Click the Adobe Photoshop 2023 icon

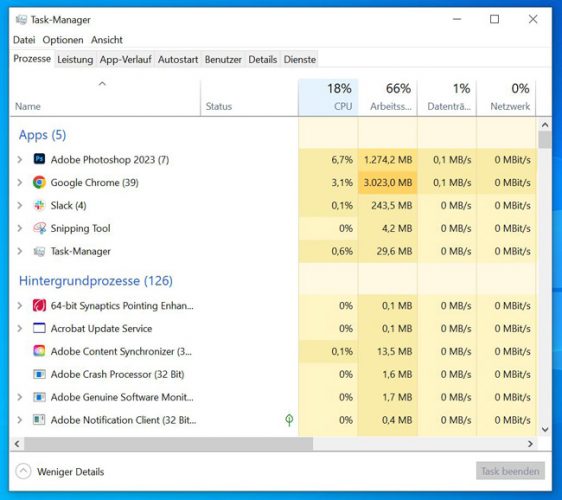pos(39,159)
